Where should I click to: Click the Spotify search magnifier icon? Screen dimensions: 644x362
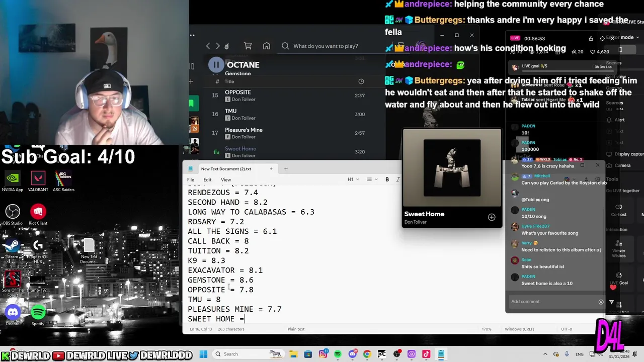coord(285,46)
